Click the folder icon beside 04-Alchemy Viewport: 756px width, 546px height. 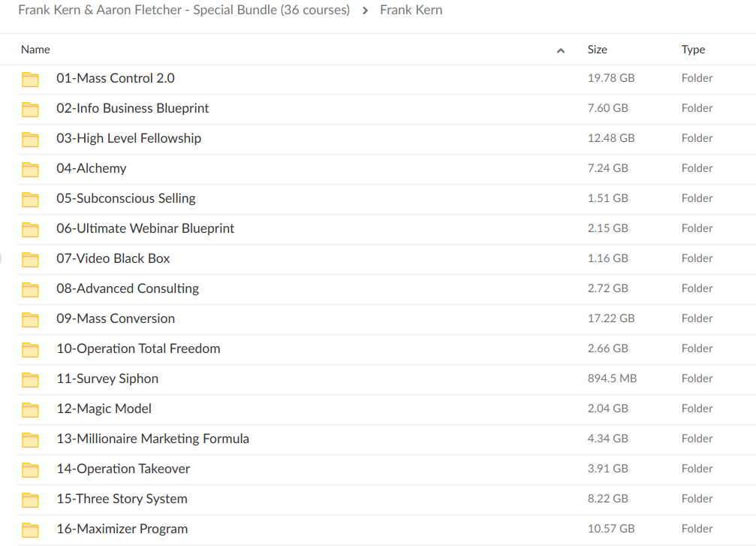click(30, 168)
